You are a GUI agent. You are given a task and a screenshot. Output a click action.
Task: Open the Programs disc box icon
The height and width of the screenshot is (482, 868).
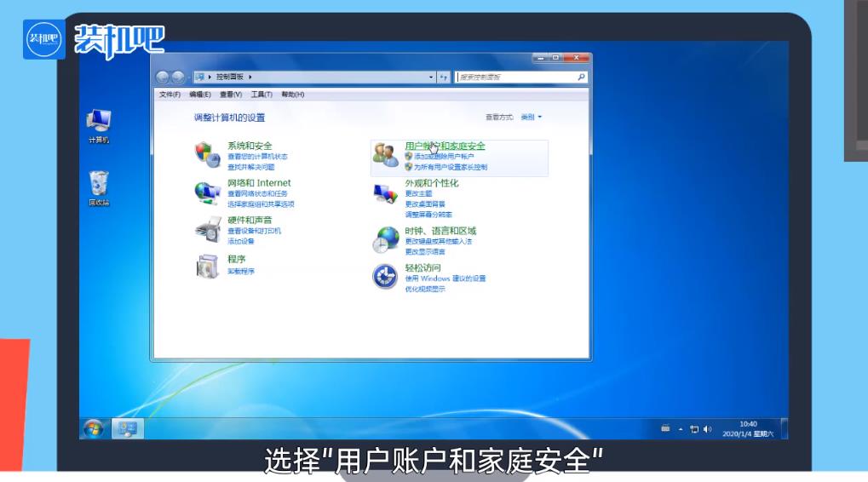(x=208, y=267)
